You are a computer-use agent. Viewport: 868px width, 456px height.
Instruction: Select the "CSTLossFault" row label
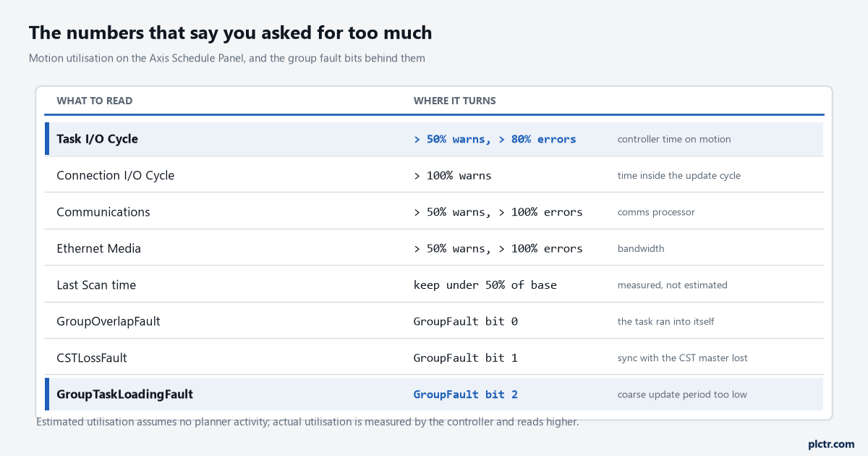point(92,358)
